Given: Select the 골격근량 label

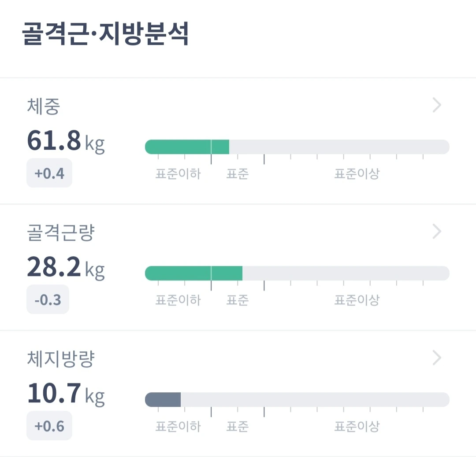Looking at the screenshot, I should 60,233.
